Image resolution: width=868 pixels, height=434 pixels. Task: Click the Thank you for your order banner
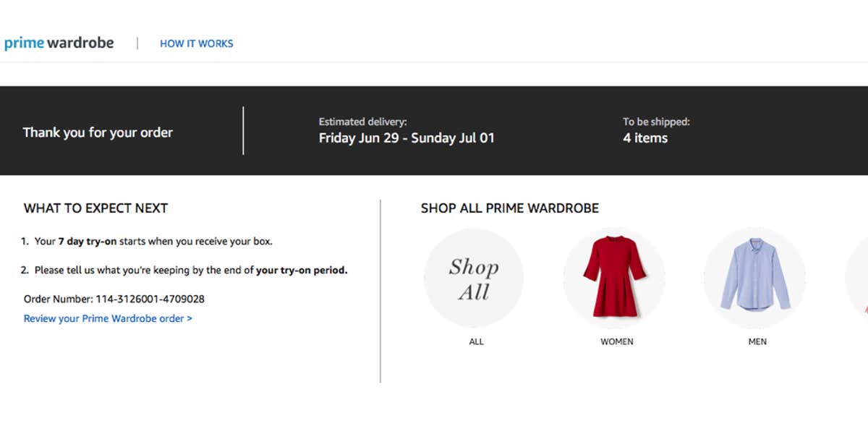[x=98, y=132]
